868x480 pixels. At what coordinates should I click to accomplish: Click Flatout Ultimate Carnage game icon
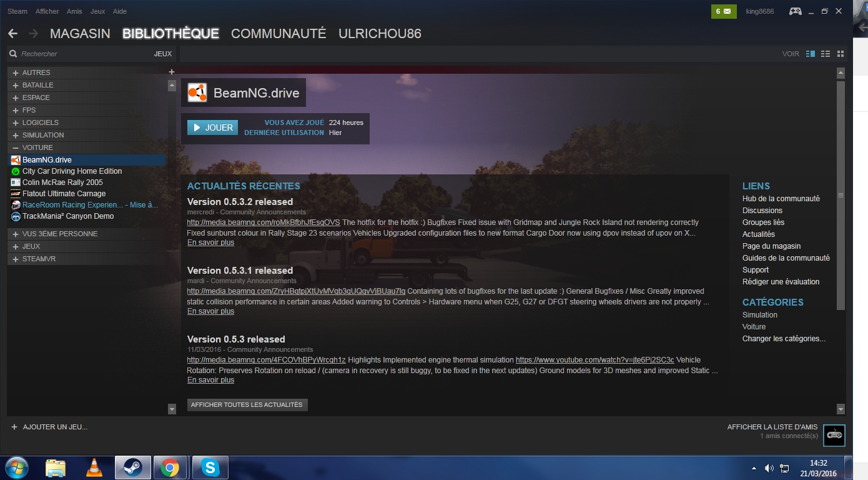(x=16, y=194)
